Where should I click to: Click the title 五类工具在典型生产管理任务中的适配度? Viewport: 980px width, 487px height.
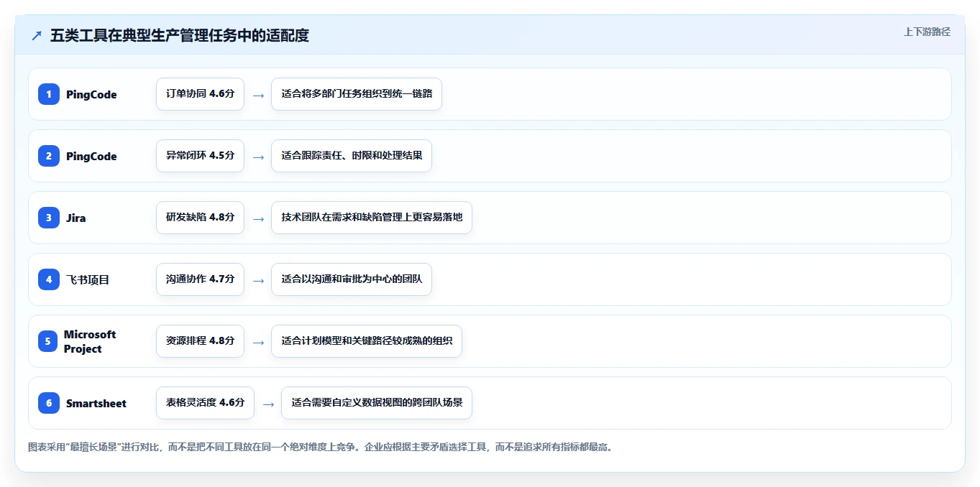coord(180,36)
